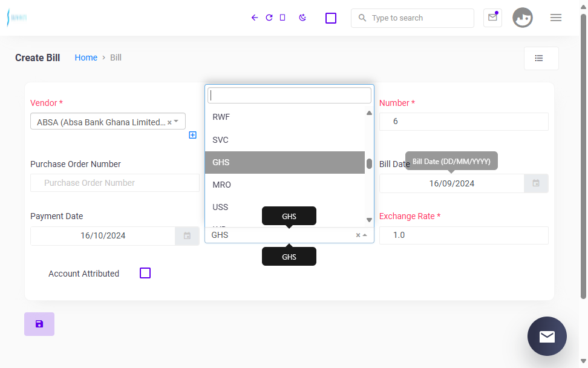Viewport: 588px width, 368px height.
Task: Click the Bill breadcrumb text
Action: tap(116, 57)
